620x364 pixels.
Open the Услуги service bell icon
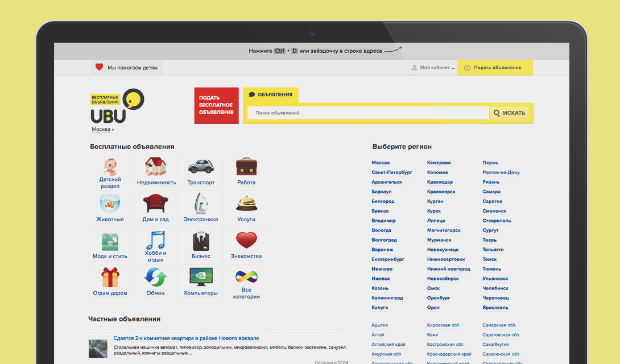pyautogui.click(x=246, y=204)
